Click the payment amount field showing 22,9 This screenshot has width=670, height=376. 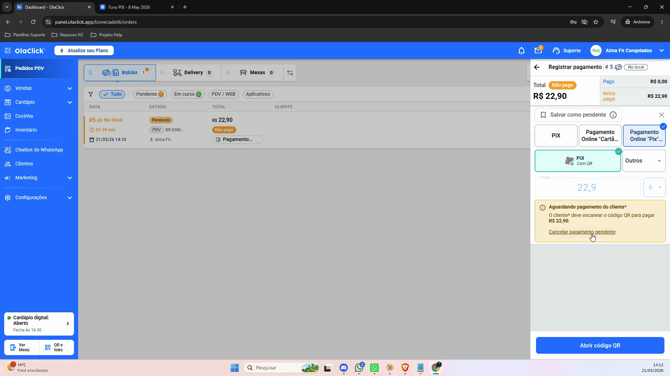[587, 188]
